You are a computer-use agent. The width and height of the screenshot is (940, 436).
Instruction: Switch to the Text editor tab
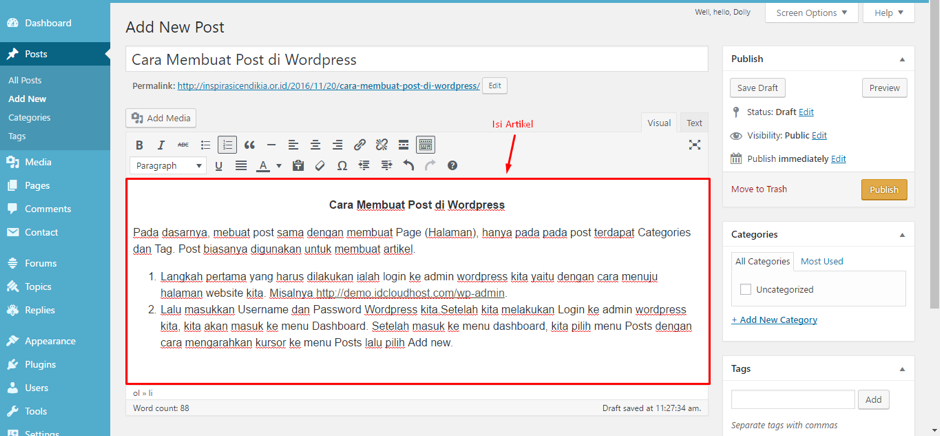tap(694, 123)
